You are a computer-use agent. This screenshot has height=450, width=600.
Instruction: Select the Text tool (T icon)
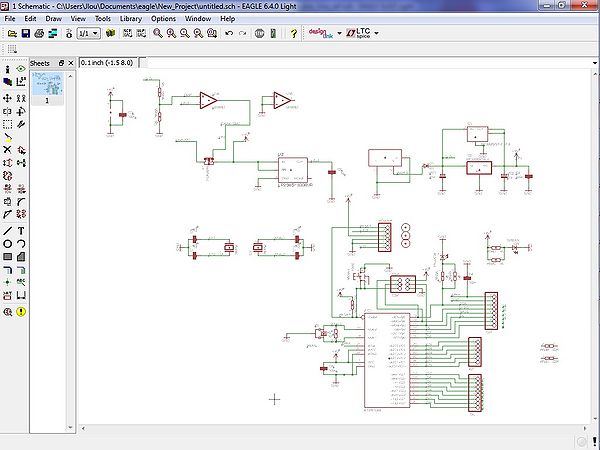click(x=21, y=230)
